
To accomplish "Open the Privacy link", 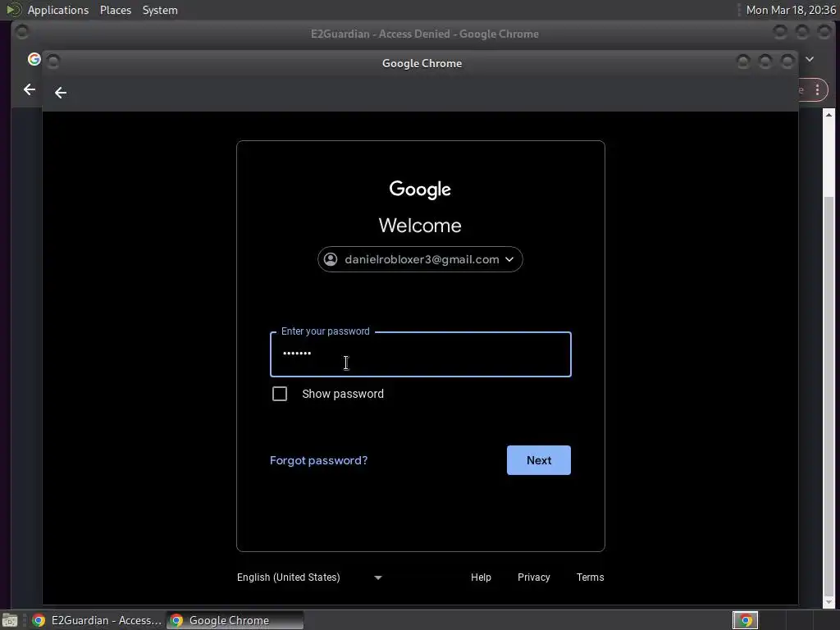I will [x=533, y=577].
